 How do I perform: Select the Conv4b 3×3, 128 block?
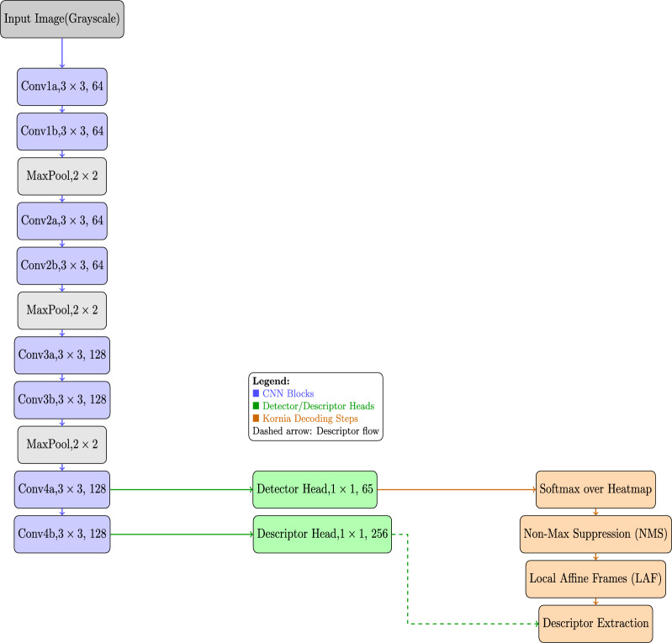[62, 535]
